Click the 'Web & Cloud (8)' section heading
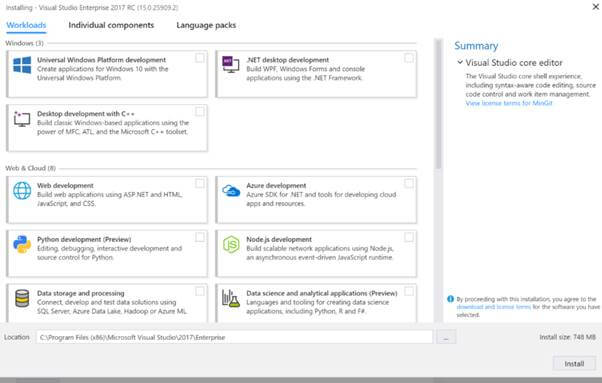602x383 pixels. pos(30,168)
